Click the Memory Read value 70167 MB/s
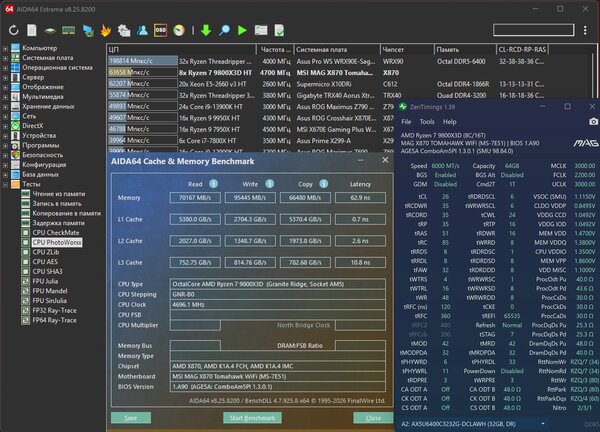The width and height of the screenshot is (600, 432). 195,197
